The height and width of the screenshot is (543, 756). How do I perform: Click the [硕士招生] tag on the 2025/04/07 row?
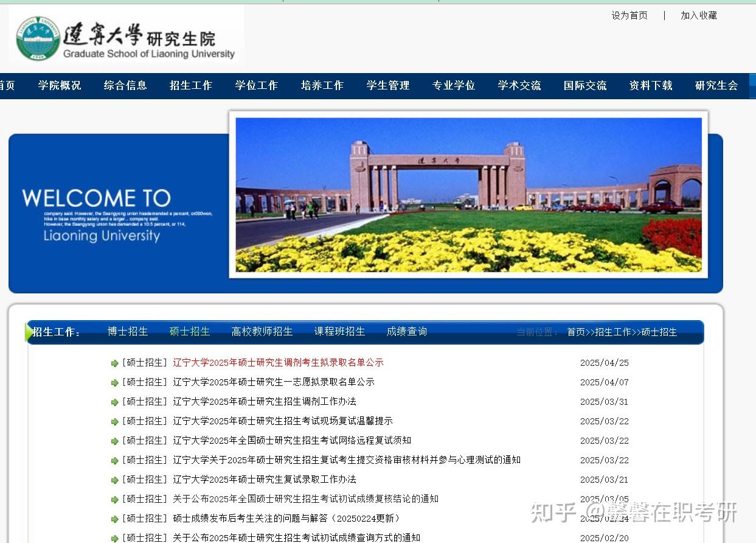pos(144,382)
